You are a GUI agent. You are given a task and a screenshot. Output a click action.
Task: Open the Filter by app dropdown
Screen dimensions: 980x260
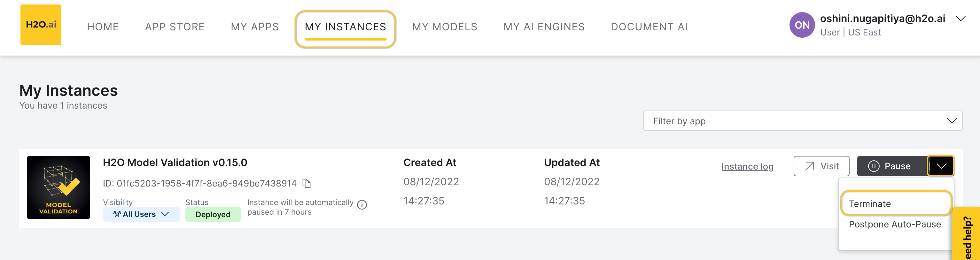[802, 121]
